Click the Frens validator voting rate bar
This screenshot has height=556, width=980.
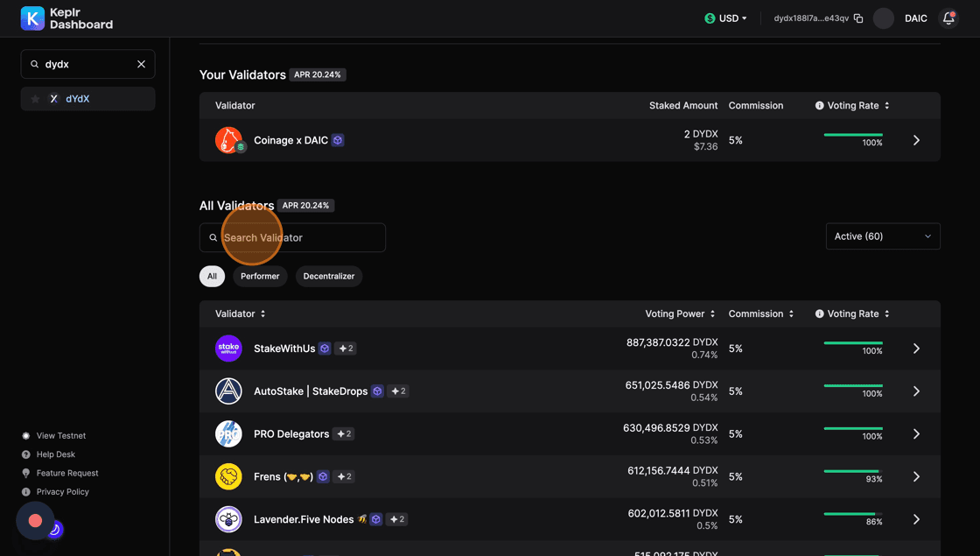[x=853, y=471]
